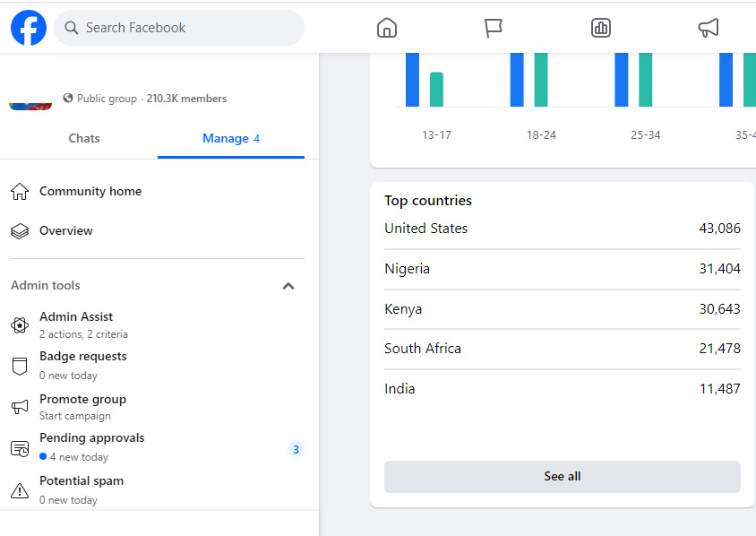Click the '2 actions, 2 criteria' subtitle
This screenshot has height=536, width=756.
coord(84,334)
